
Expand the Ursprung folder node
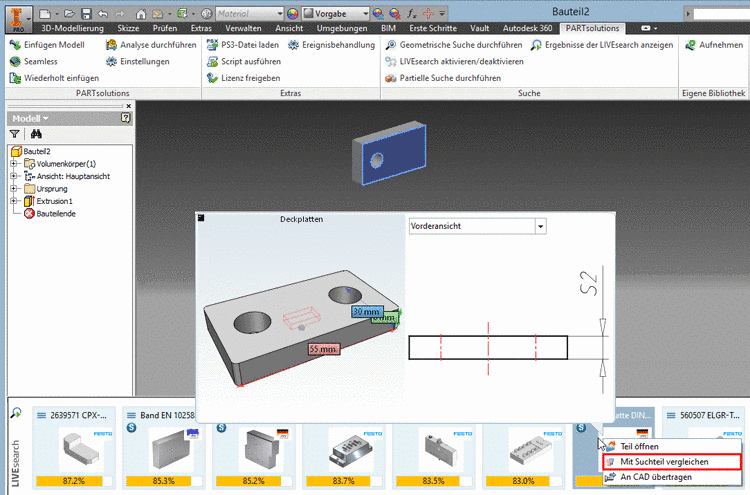(x=14, y=188)
